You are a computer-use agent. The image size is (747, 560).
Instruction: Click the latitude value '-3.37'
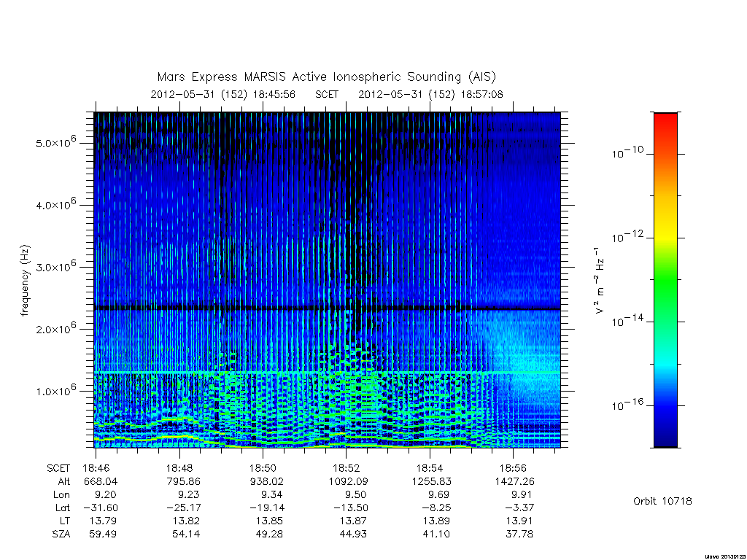(519, 507)
